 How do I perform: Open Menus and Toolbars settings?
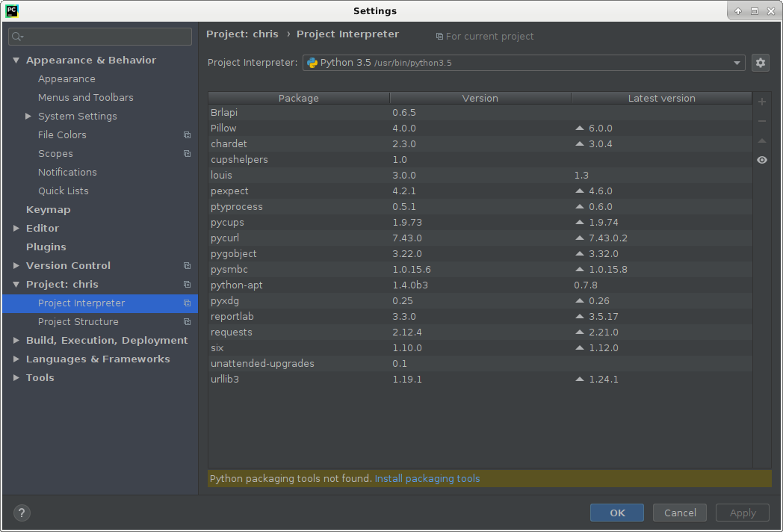pos(85,97)
